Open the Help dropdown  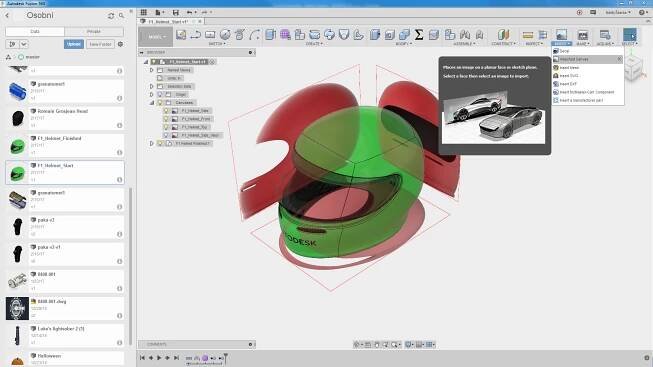point(643,12)
